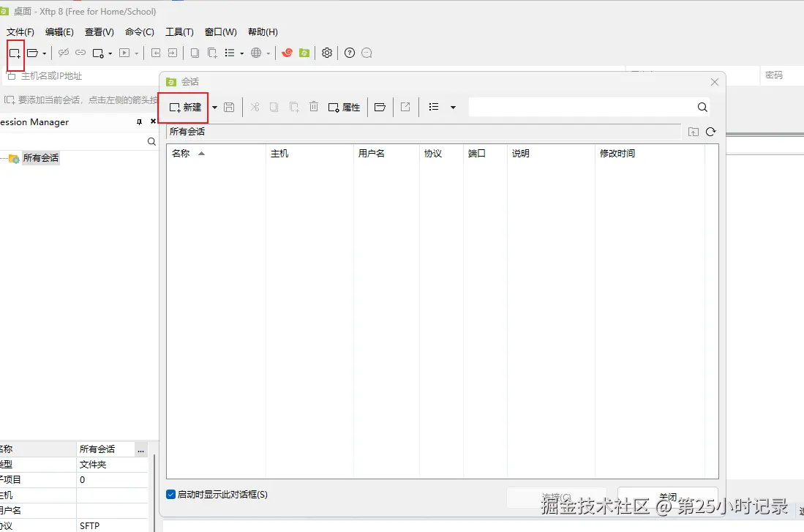
Task: Click the reconnect link icon
Action: coord(80,53)
